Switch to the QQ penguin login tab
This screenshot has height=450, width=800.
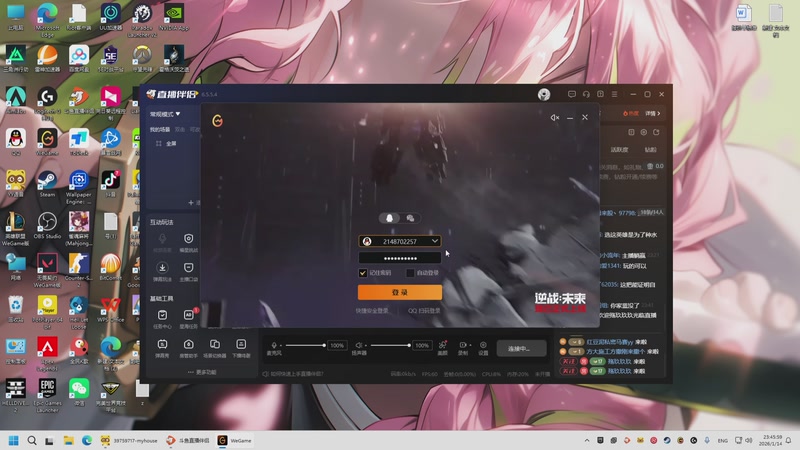[x=389, y=218]
